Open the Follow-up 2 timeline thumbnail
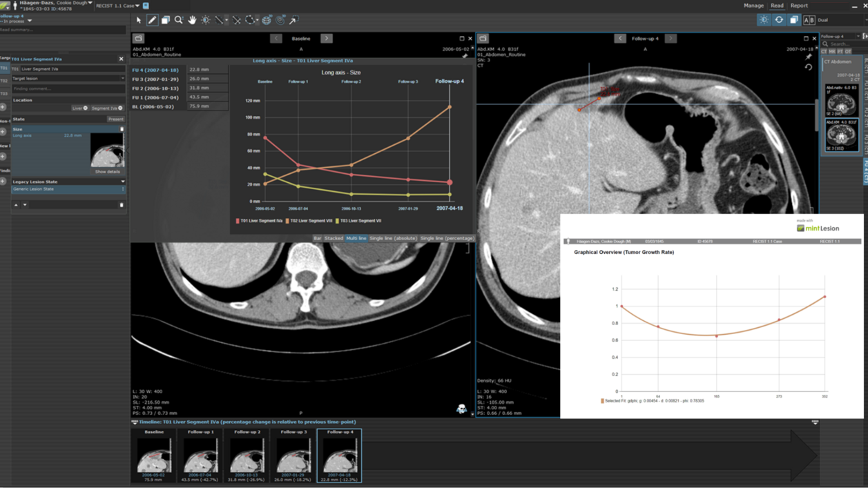This screenshot has width=868, height=488. (247, 455)
